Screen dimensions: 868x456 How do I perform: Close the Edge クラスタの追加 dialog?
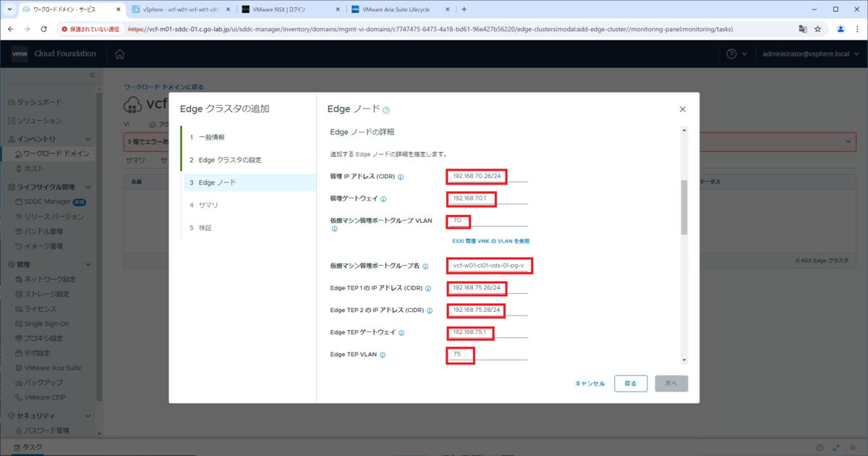(682, 109)
